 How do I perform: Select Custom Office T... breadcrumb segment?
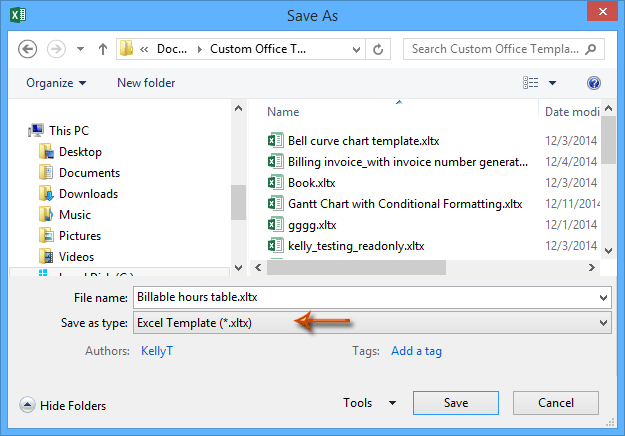click(258, 49)
